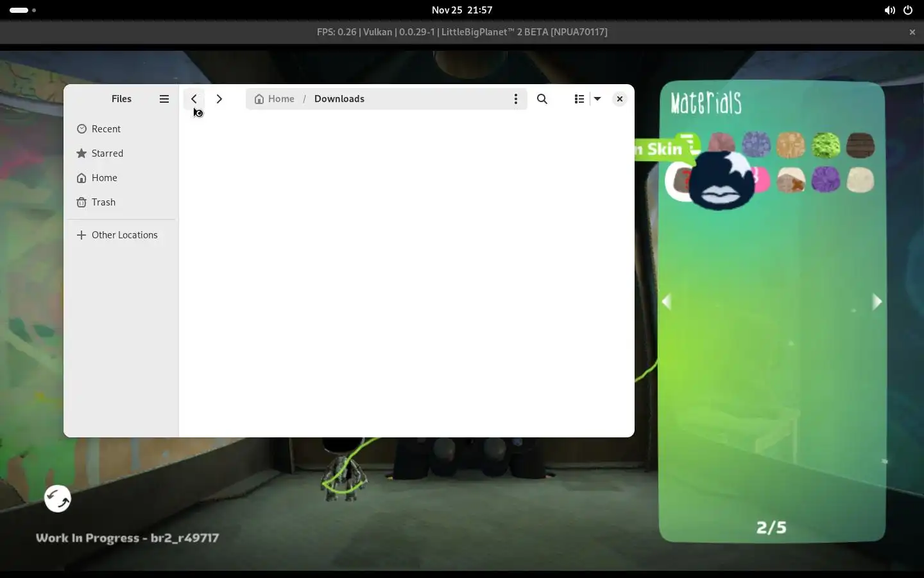Image resolution: width=924 pixels, height=578 pixels.
Task: Click the 2/5 page indicator
Action: [771, 527]
